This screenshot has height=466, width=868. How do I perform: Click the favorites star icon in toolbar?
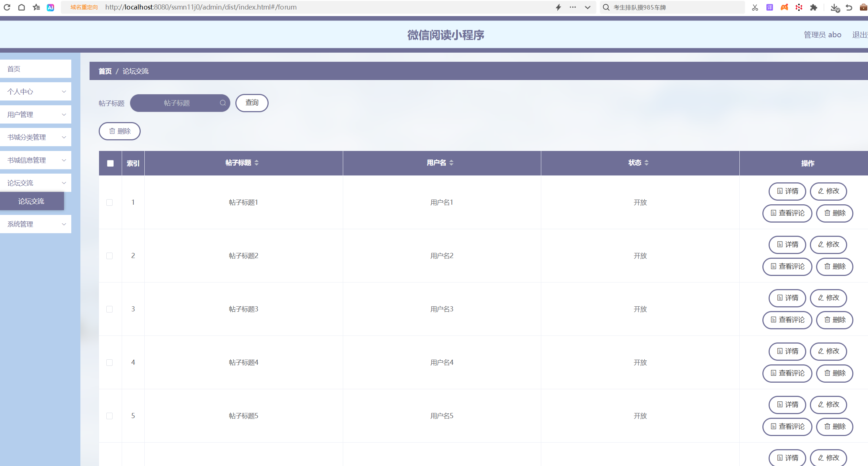[36, 7]
